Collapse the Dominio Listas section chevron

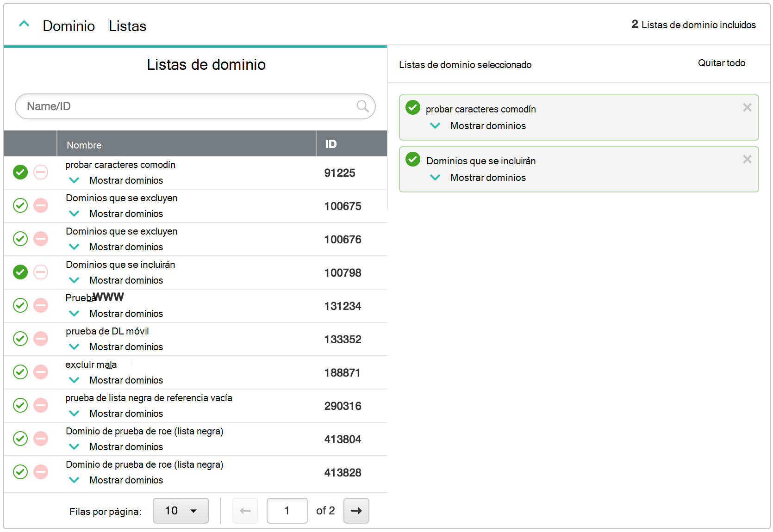point(24,24)
